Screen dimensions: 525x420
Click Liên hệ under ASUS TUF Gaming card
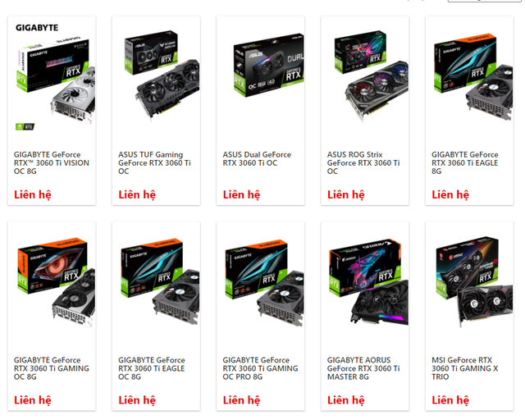(137, 194)
